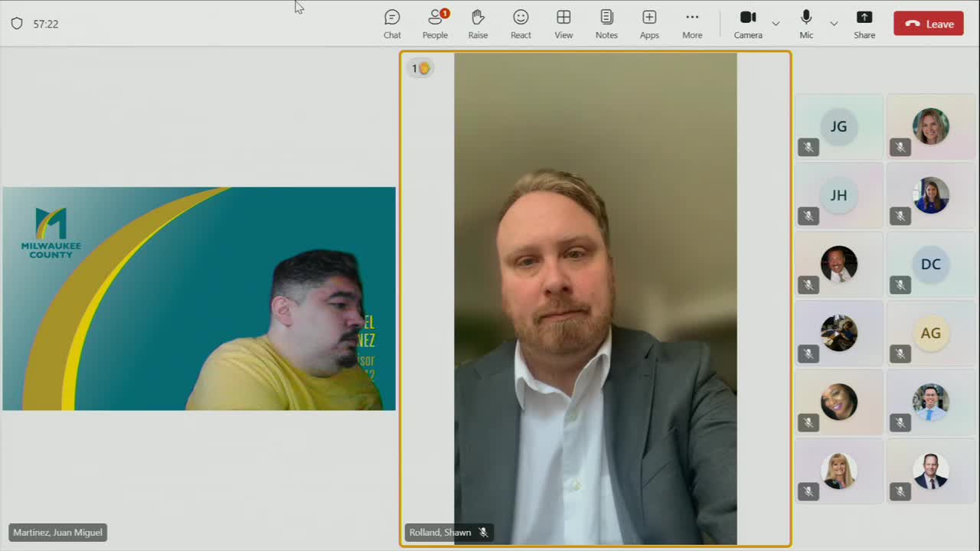Open the More options menu

(692, 24)
